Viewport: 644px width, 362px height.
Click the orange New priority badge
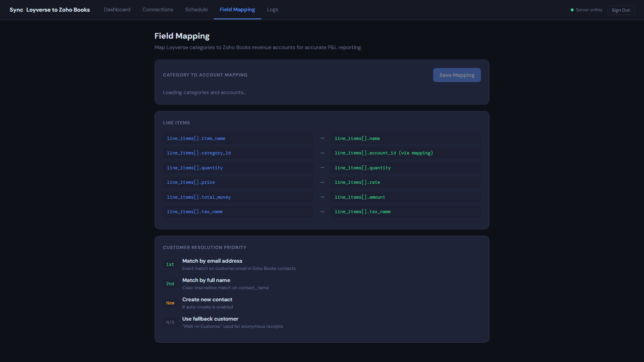point(170,303)
